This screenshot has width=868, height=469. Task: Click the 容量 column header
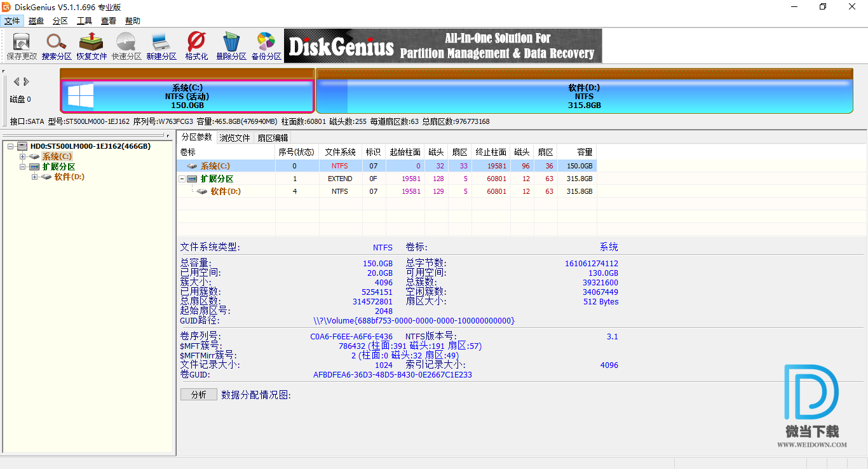pyautogui.click(x=577, y=152)
